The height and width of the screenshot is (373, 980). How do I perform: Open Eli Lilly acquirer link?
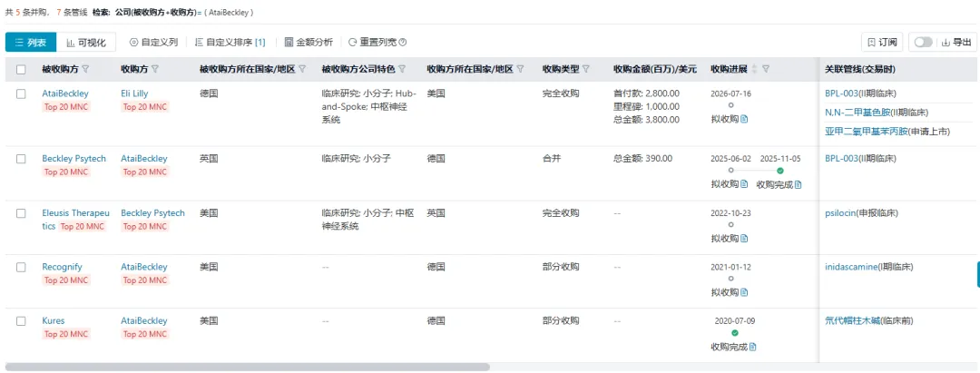[x=134, y=93]
